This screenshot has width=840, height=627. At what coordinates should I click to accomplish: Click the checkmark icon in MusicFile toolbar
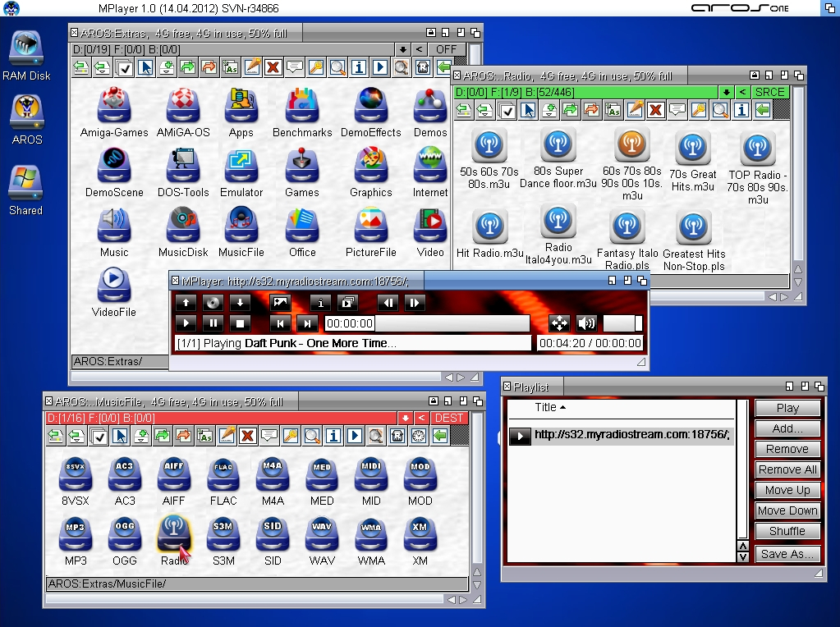(x=99, y=437)
